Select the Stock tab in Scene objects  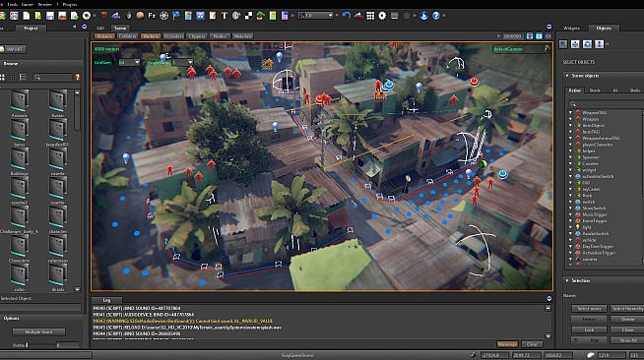pyautogui.click(x=595, y=90)
